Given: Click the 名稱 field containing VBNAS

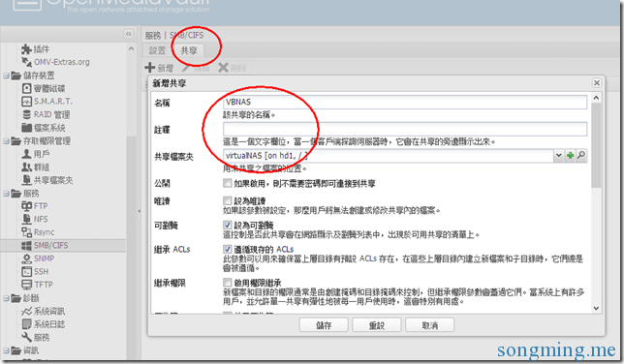Looking at the screenshot, I should click(405, 102).
